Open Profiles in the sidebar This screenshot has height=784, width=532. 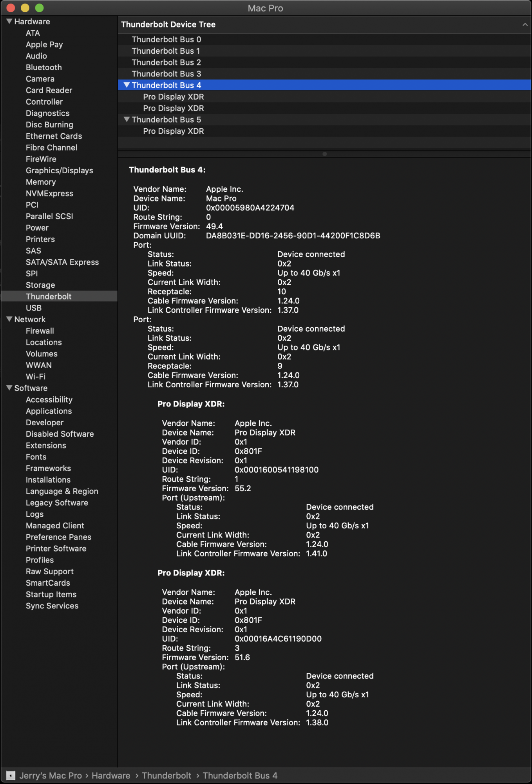click(x=40, y=560)
